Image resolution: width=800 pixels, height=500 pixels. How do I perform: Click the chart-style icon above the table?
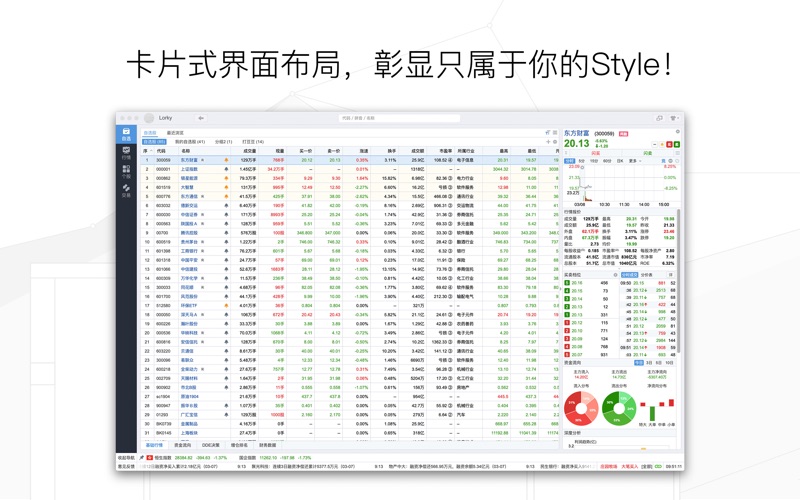(548, 133)
